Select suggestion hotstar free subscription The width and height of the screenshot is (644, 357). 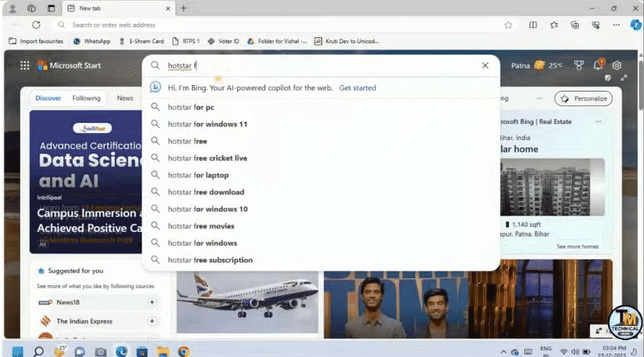coord(321,260)
